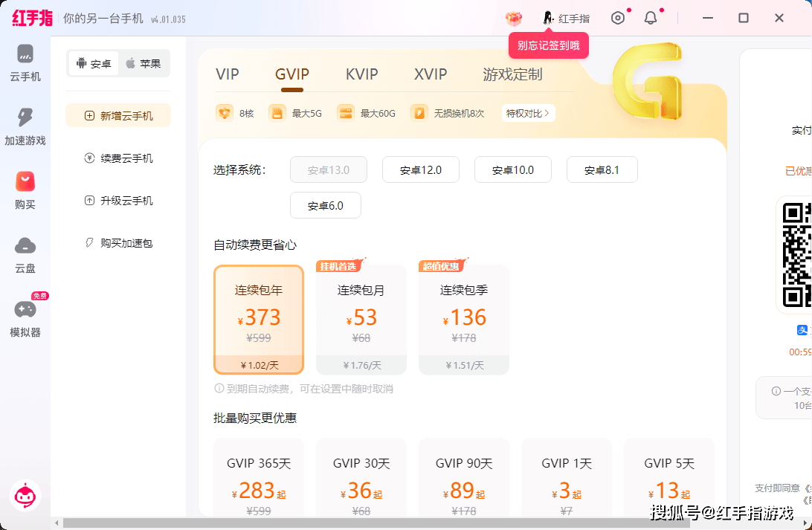Click the version v4.01.035 label
The image size is (812, 530).
(x=168, y=19)
